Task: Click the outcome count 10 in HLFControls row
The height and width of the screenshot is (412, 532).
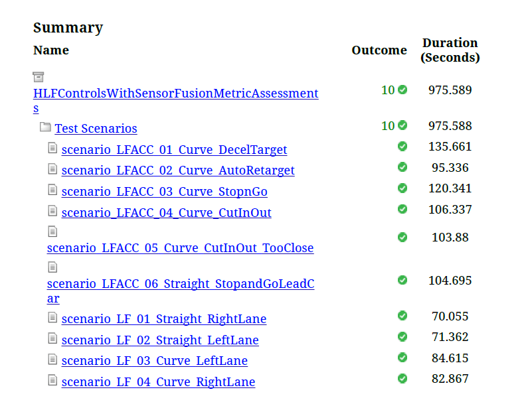Action: 388,90
